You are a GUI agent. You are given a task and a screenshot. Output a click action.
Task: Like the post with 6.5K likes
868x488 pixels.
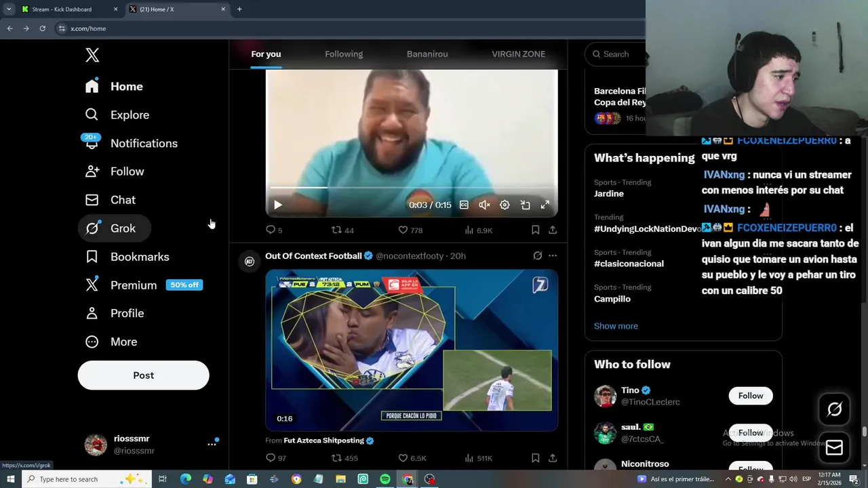(412, 458)
